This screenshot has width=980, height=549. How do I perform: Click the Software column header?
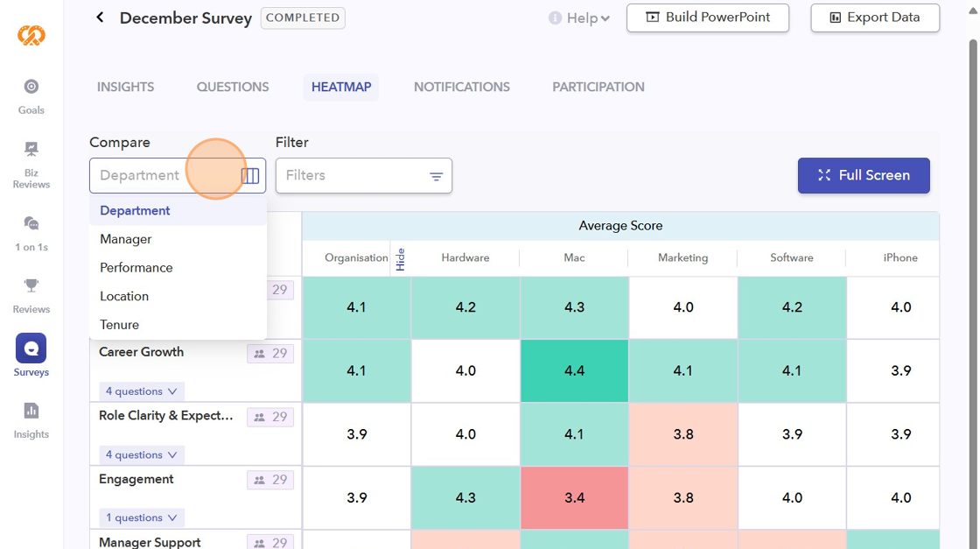(x=792, y=257)
